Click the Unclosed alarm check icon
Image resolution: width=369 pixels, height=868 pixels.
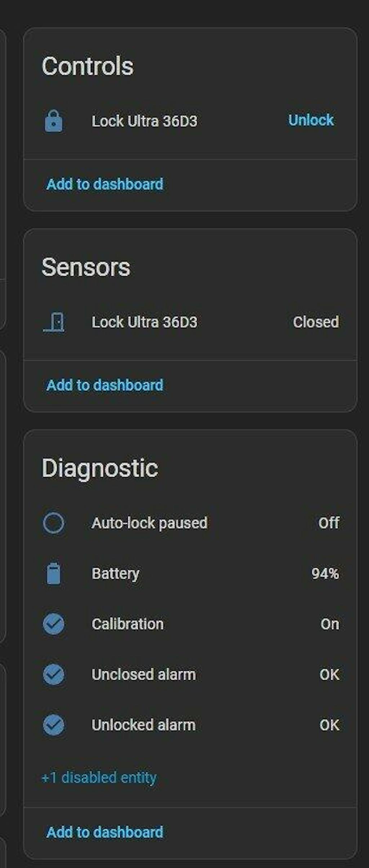(x=54, y=674)
